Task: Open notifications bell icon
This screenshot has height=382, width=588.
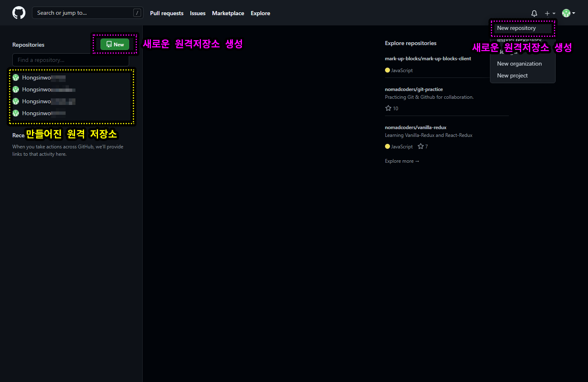Action: [x=534, y=13]
